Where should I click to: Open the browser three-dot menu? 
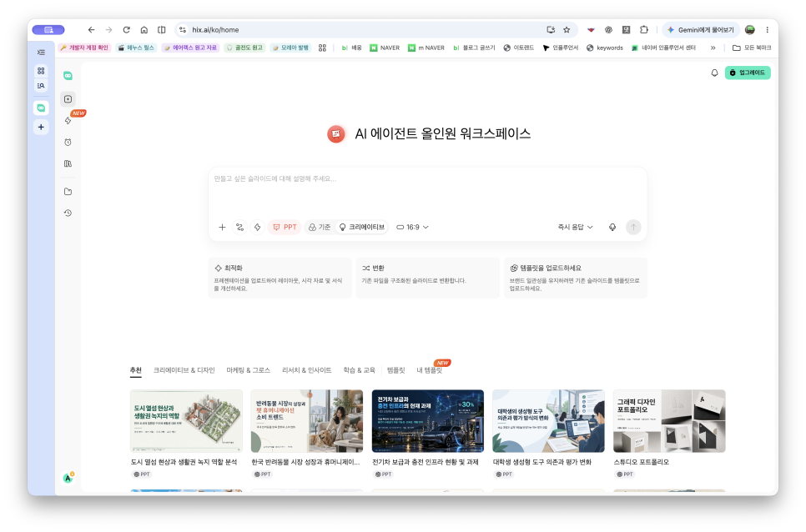click(768, 30)
